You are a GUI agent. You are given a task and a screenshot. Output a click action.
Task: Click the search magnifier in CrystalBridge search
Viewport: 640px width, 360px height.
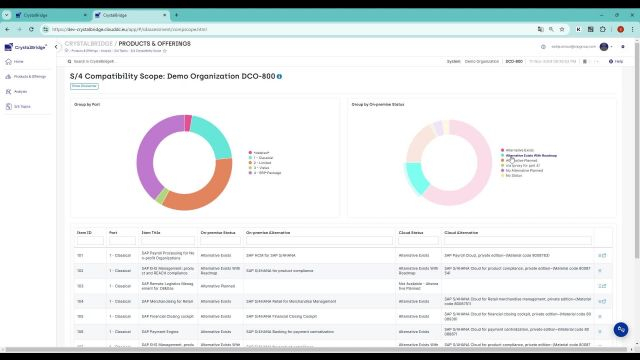tap(69, 62)
